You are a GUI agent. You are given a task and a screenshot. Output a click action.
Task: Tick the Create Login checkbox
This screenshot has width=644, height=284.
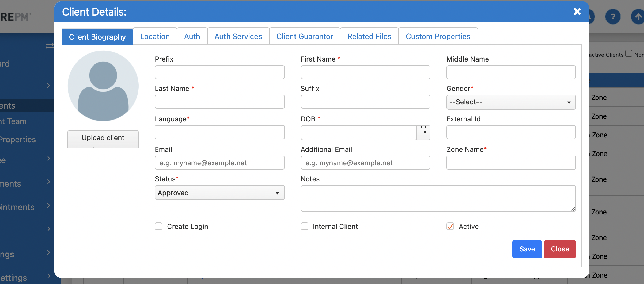click(x=158, y=226)
